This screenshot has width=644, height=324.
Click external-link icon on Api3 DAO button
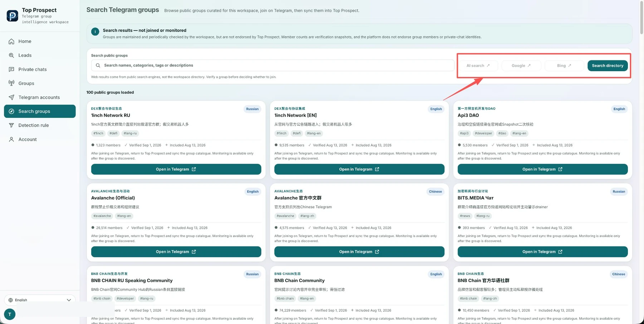coord(560,169)
